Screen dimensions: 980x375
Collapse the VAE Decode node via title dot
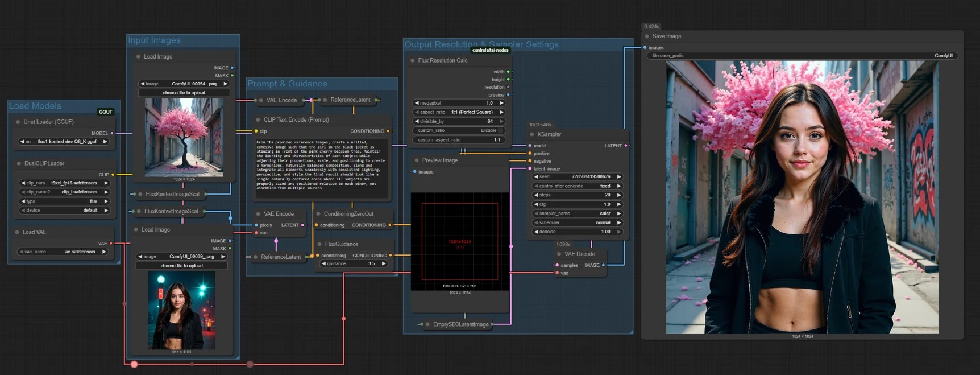pyautogui.click(x=559, y=254)
